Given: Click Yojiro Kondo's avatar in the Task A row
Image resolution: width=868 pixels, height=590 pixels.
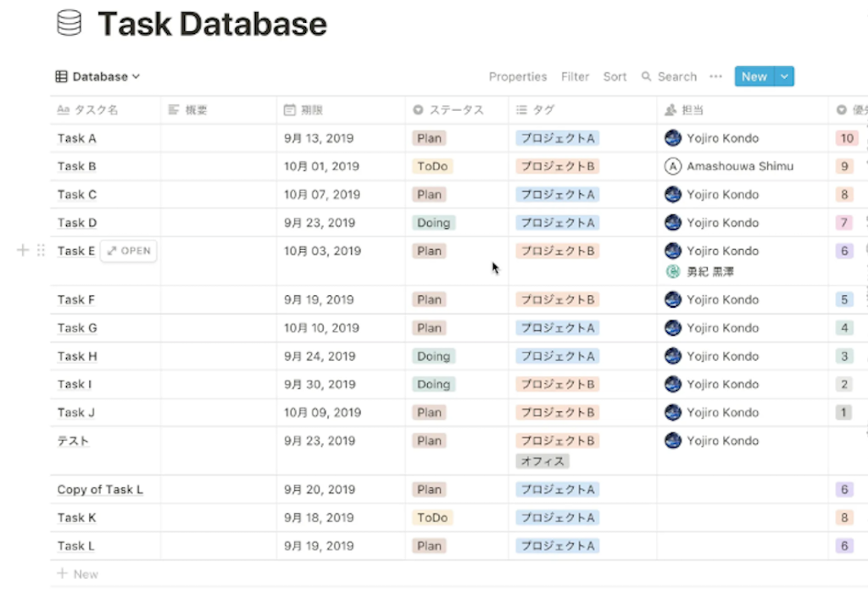Looking at the screenshot, I should (x=672, y=138).
